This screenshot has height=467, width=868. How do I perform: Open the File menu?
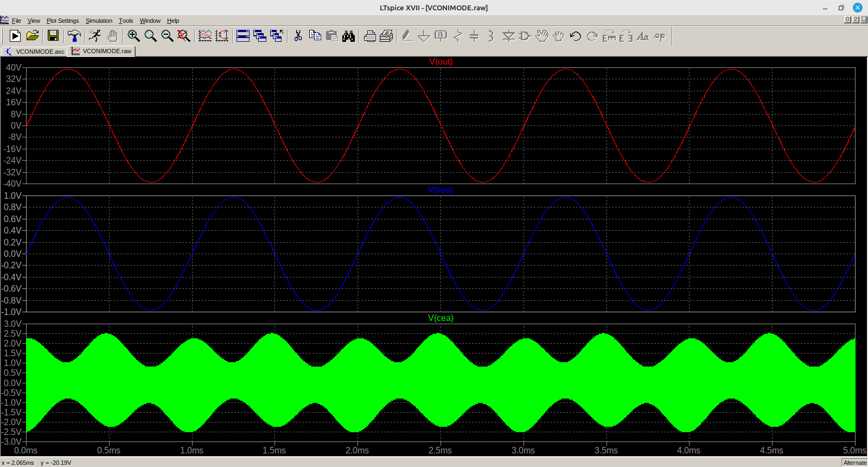pos(16,21)
